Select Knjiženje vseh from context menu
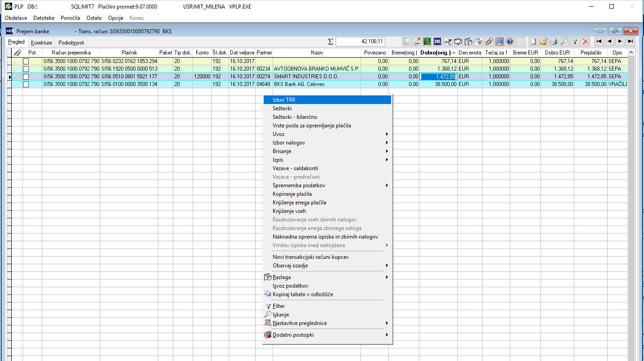Screen dimensions: 644x361 (x=328, y=211)
